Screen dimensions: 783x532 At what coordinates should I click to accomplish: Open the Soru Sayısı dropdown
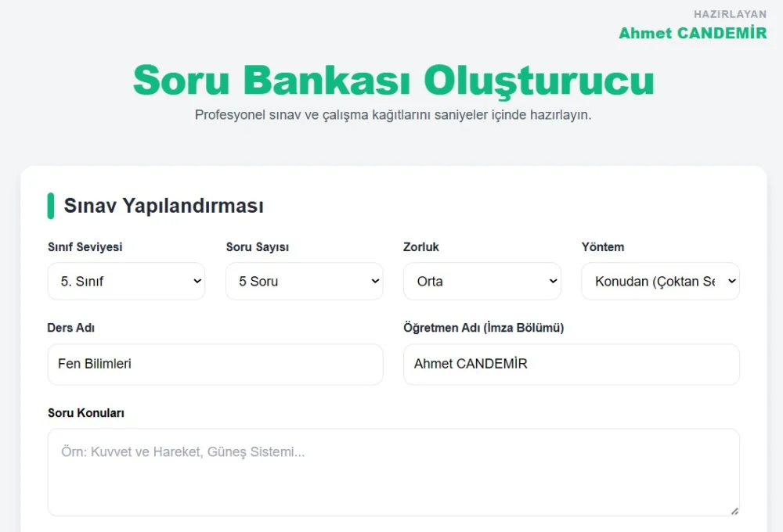(x=304, y=281)
